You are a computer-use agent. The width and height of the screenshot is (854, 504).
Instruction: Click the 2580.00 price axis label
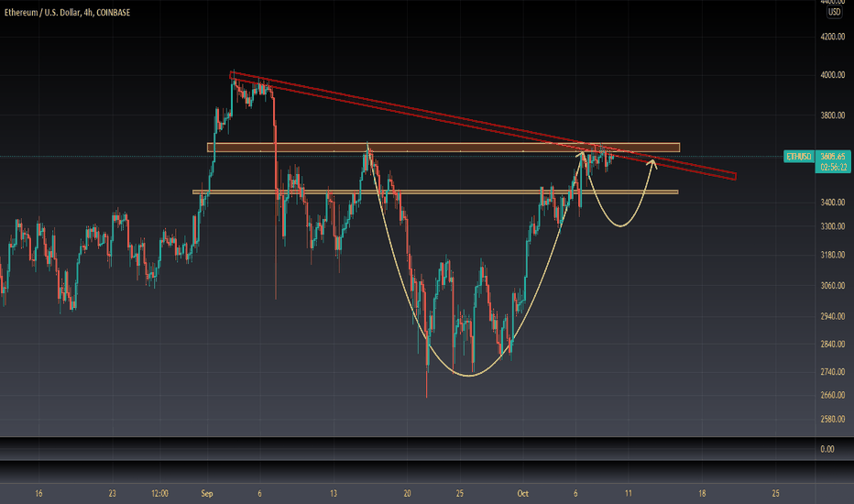tap(833, 419)
